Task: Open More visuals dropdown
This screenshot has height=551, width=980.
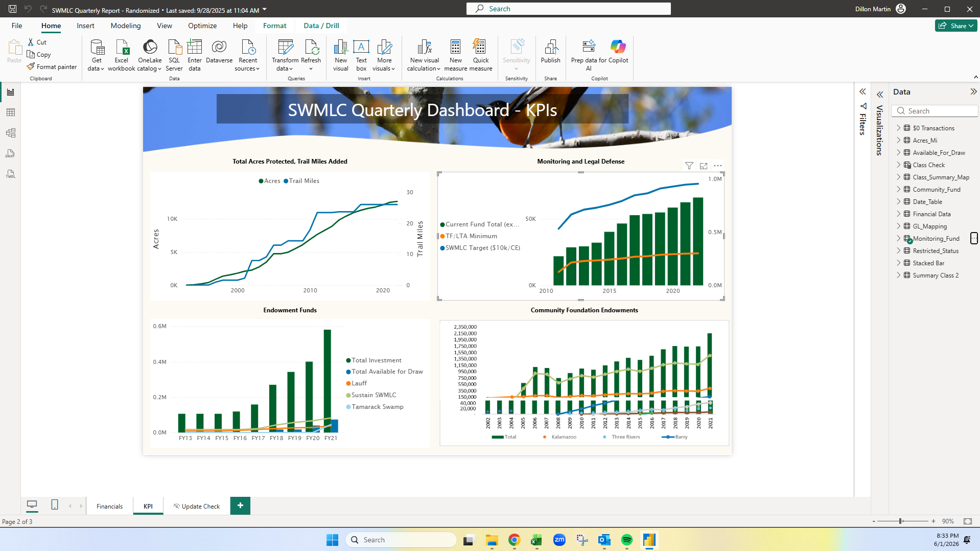Action: click(384, 55)
